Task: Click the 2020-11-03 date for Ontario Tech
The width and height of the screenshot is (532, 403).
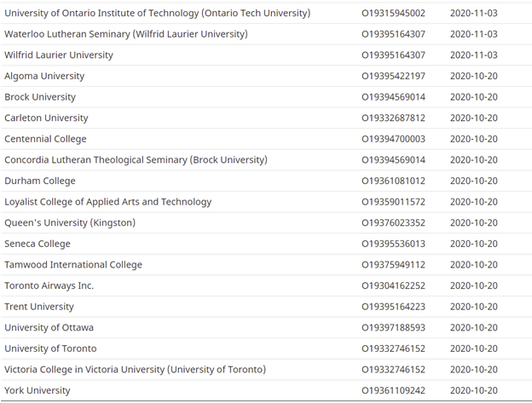Action: pyautogui.click(x=474, y=14)
